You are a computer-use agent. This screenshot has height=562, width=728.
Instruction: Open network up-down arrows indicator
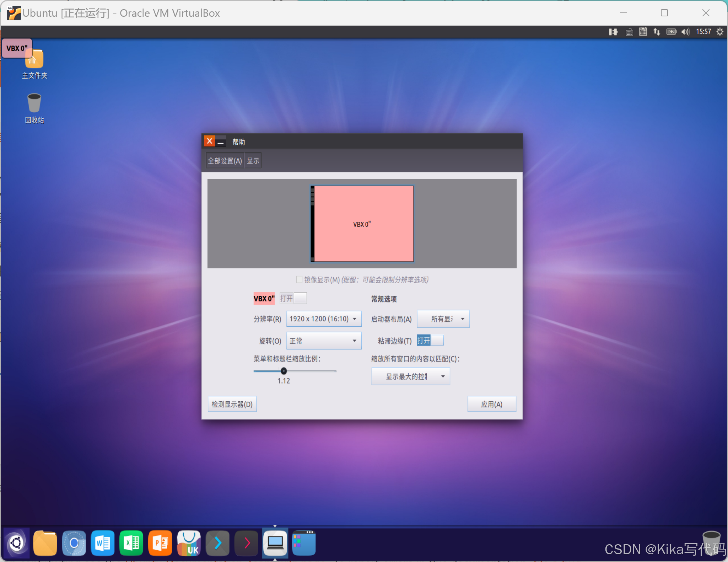pyautogui.click(x=657, y=32)
